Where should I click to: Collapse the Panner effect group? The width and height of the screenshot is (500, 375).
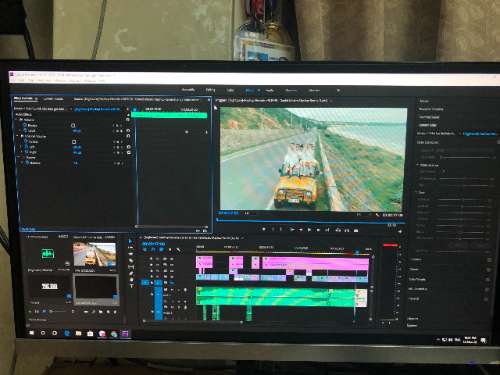pyautogui.click(x=18, y=157)
